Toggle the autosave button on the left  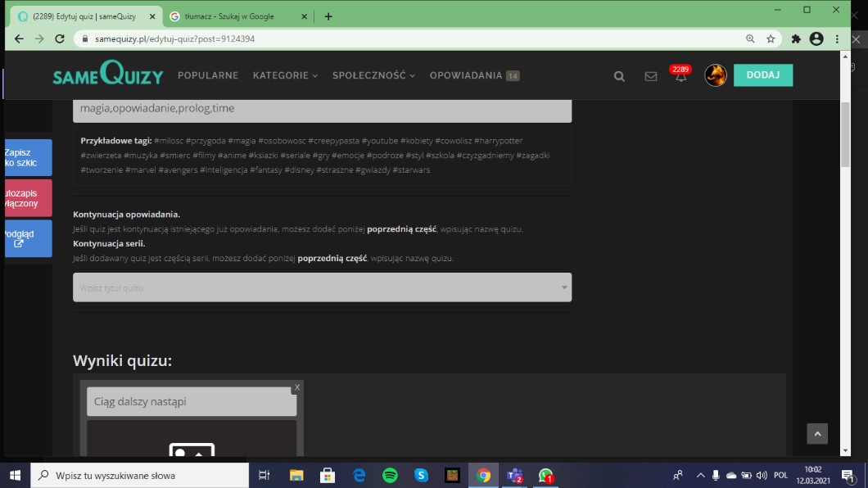point(28,198)
